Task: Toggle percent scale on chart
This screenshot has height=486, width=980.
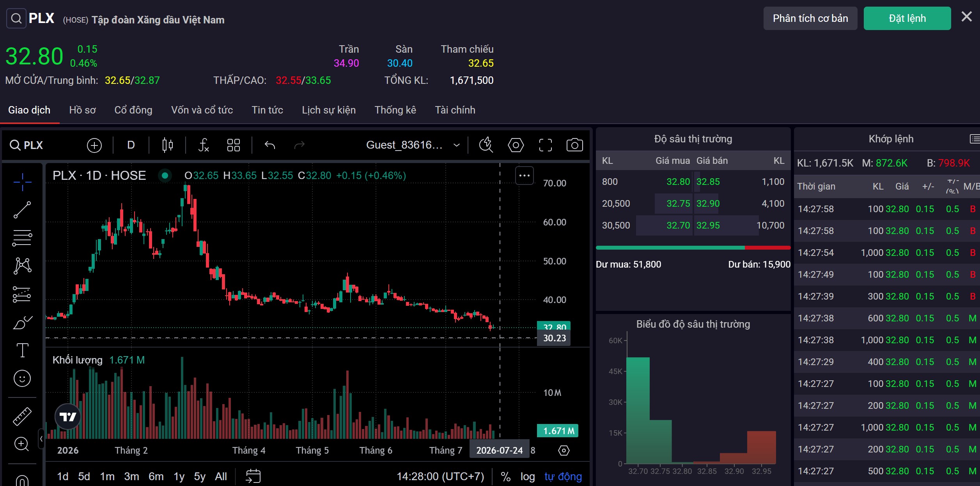Action: [x=505, y=476]
